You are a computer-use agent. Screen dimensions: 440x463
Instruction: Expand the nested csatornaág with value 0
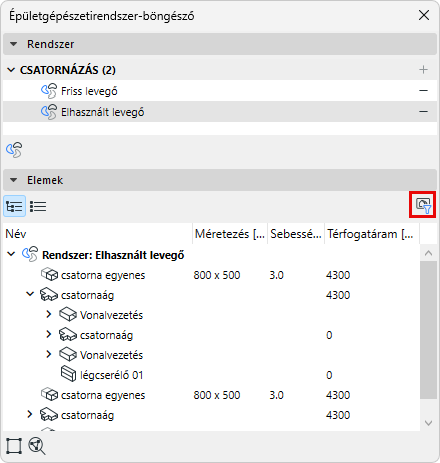coord(49,334)
